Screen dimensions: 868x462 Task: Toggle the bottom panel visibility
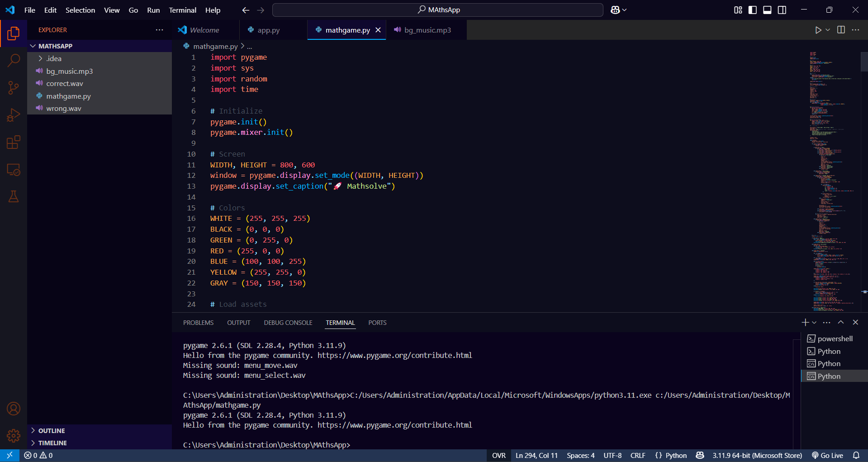coord(767,10)
